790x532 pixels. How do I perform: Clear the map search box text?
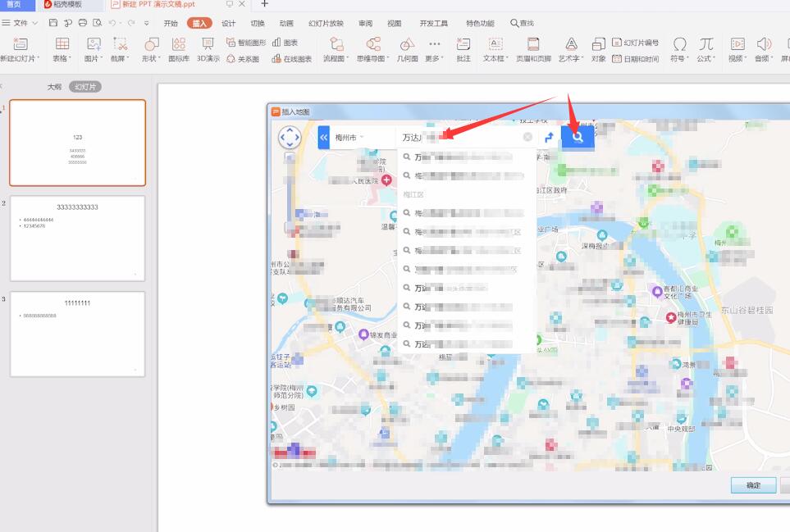click(527, 137)
